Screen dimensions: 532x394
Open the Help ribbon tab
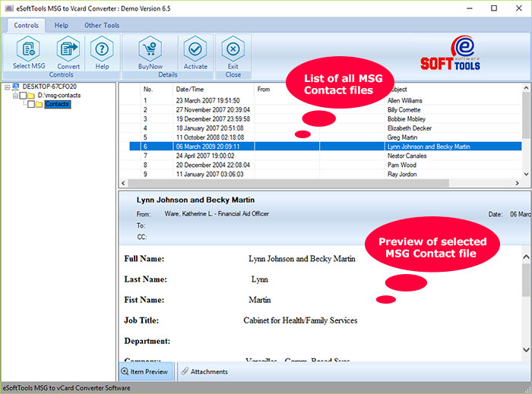coord(62,25)
